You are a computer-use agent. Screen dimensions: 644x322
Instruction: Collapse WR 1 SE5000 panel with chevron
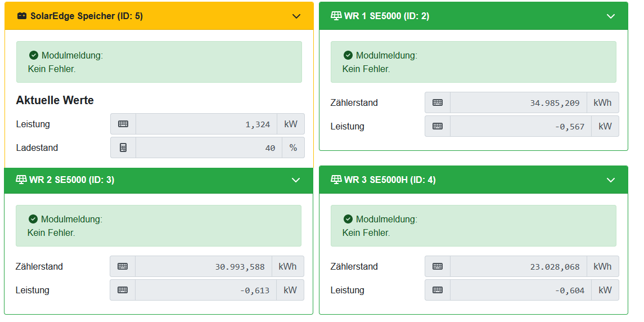click(611, 16)
